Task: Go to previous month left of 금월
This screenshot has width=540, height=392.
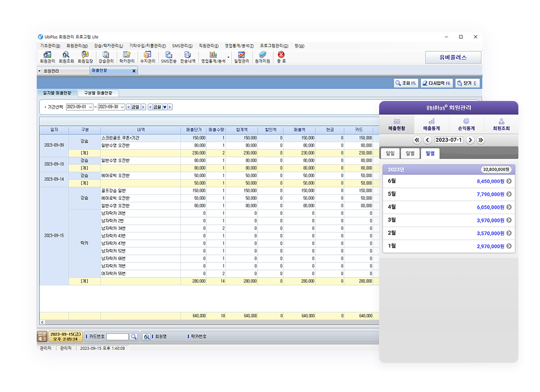Action: click(x=150, y=107)
